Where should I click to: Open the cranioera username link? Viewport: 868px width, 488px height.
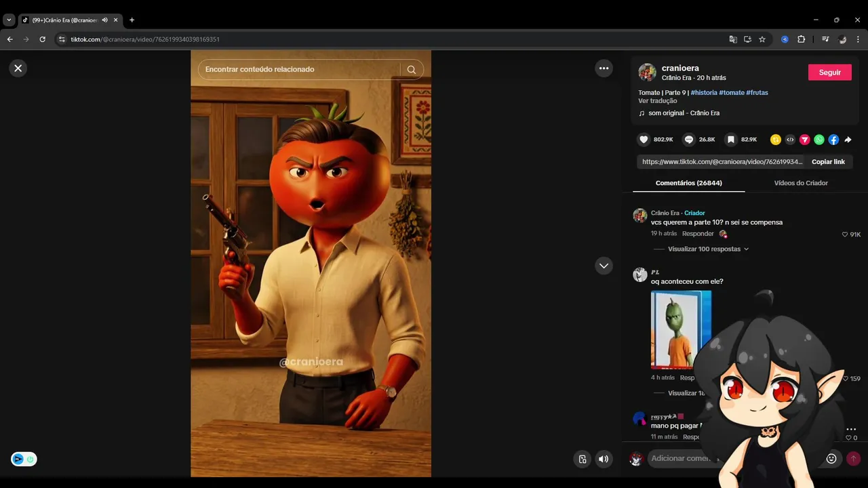pos(680,68)
